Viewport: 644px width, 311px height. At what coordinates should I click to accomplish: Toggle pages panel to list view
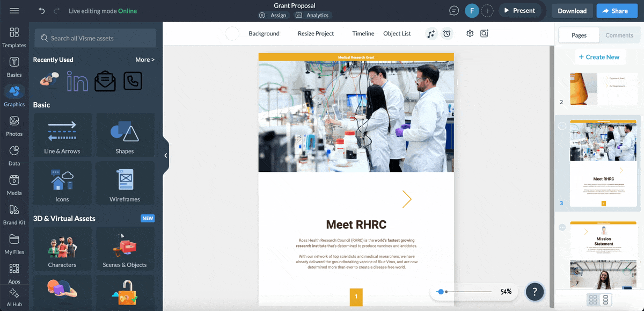[x=607, y=300]
